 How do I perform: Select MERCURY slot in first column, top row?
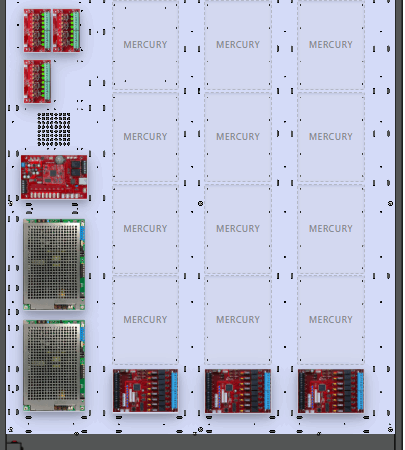click(145, 45)
